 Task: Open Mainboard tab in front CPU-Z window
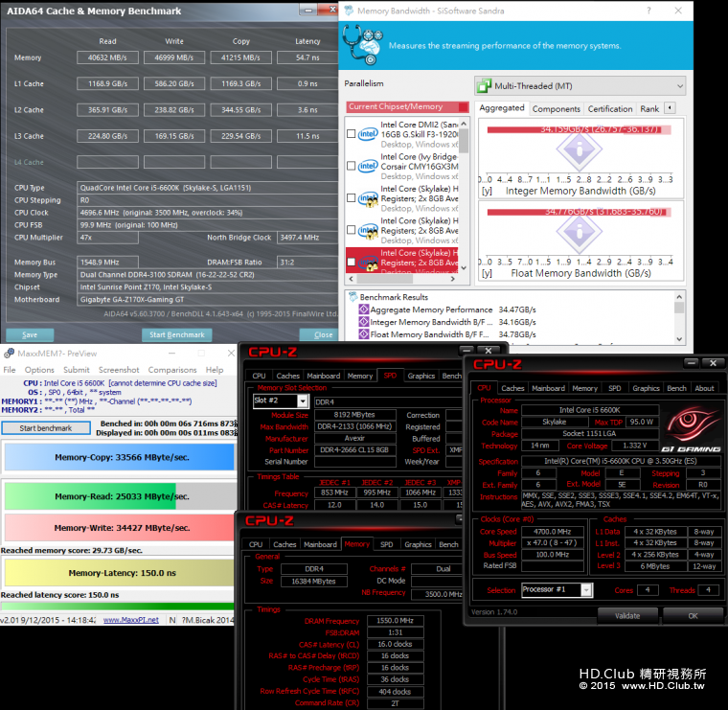pos(548,388)
